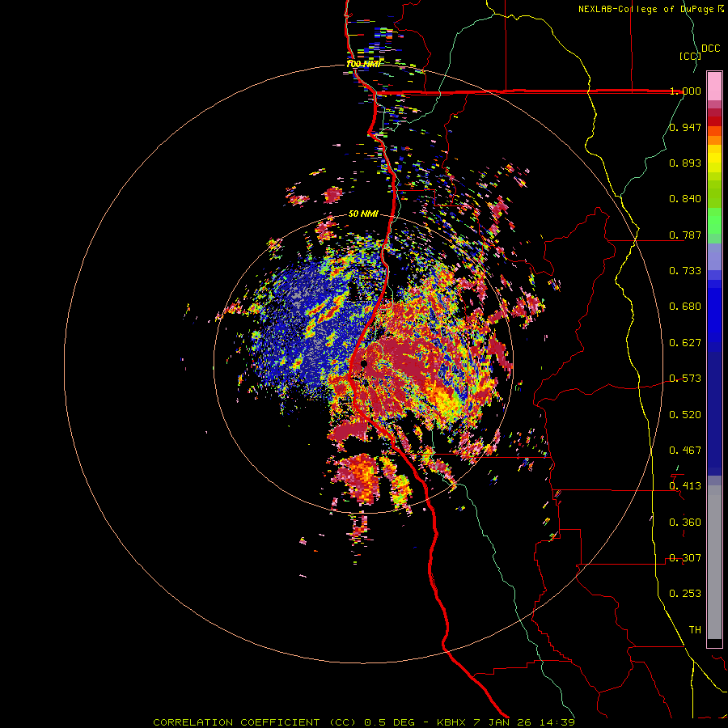Click the 0.840 scale value
Screen dimensions: 728x728
pos(685,199)
